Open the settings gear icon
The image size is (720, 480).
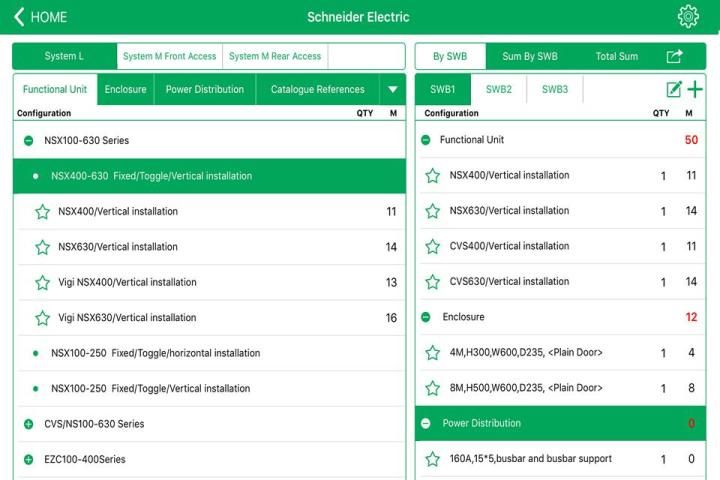point(688,17)
